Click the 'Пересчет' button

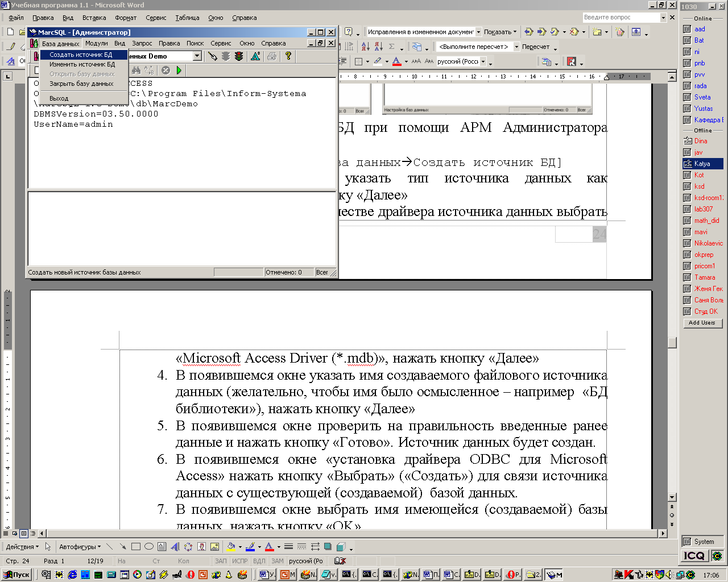tap(536, 47)
